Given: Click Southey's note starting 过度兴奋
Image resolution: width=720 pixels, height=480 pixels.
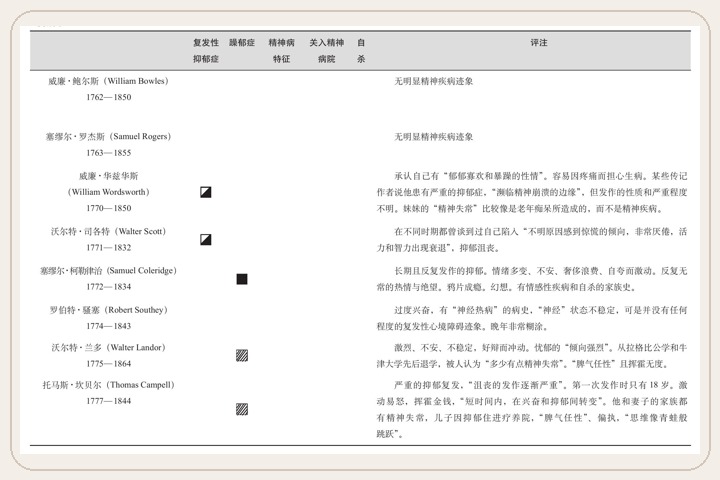Looking at the screenshot, I should click(532, 318).
